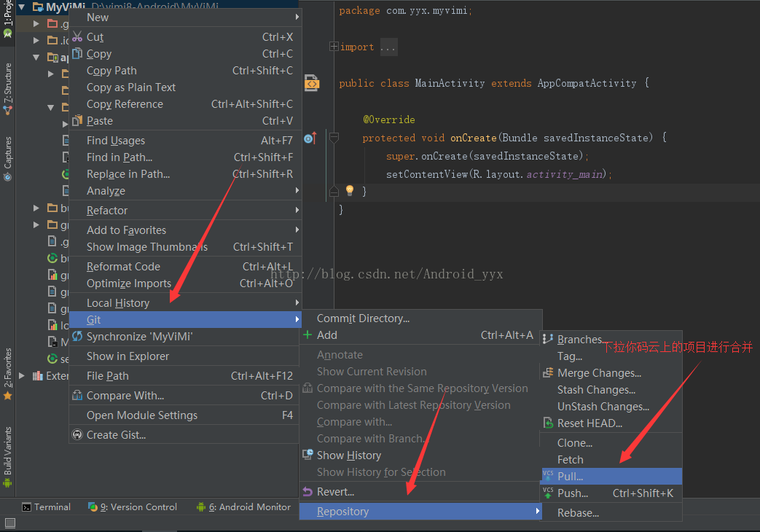The width and height of the screenshot is (760, 532).
Task: Click the Compare With icon
Action: 77,395
